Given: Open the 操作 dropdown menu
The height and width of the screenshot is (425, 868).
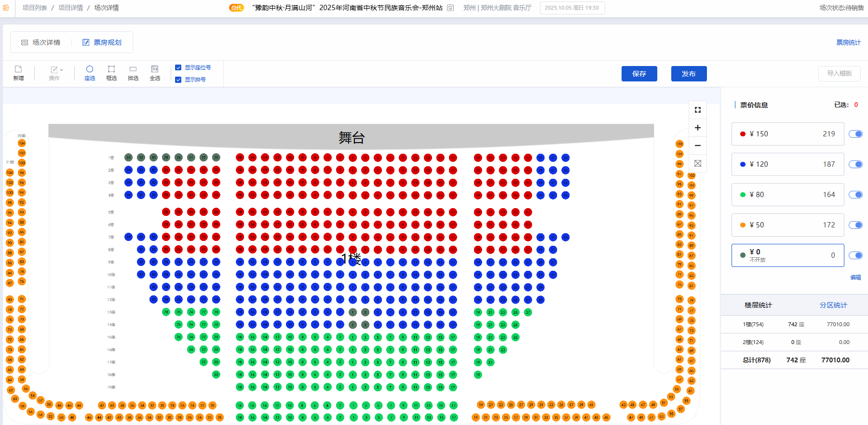Looking at the screenshot, I should [x=56, y=73].
